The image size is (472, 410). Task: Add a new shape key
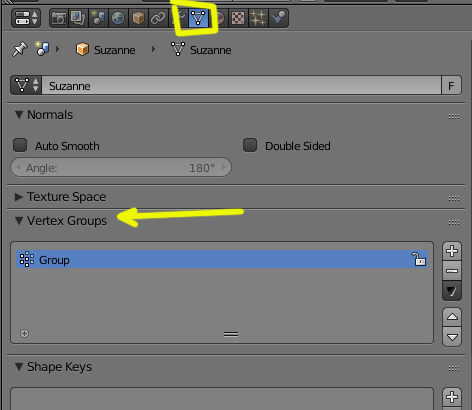click(452, 397)
